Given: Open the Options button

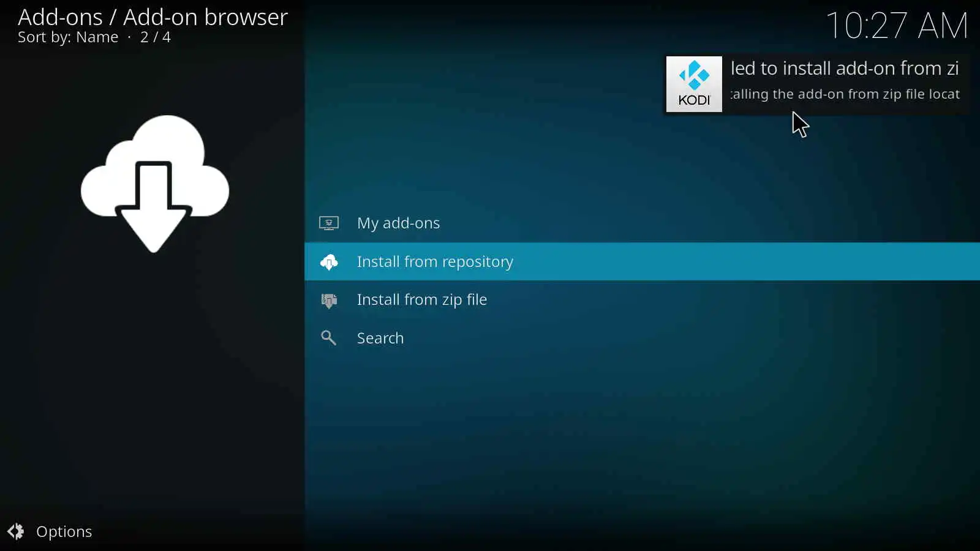Looking at the screenshot, I should [x=50, y=531].
